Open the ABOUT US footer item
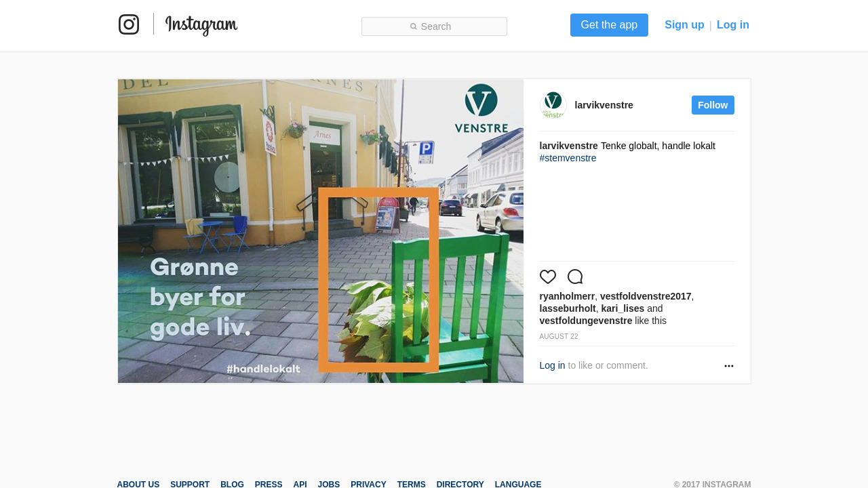 tap(138, 484)
